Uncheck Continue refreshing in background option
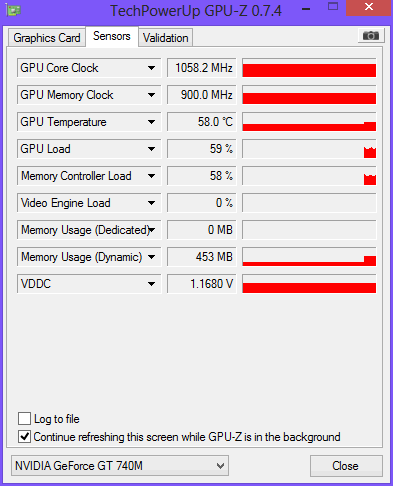This screenshot has width=393, height=486. pyautogui.click(x=24, y=437)
